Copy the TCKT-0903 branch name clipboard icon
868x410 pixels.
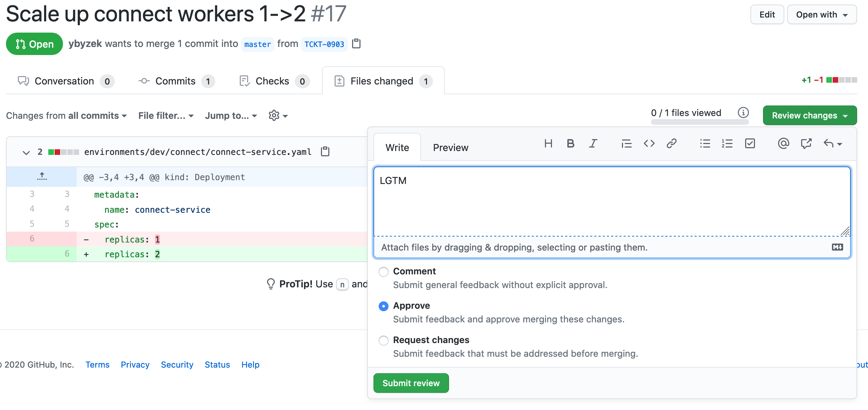click(x=356, y=43)
